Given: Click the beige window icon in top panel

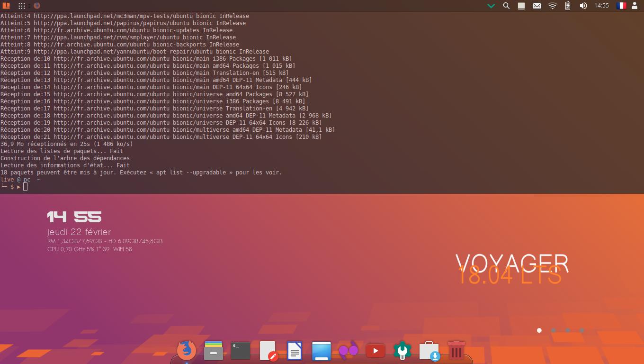Looking at the screenshot, I should (521, 6).
